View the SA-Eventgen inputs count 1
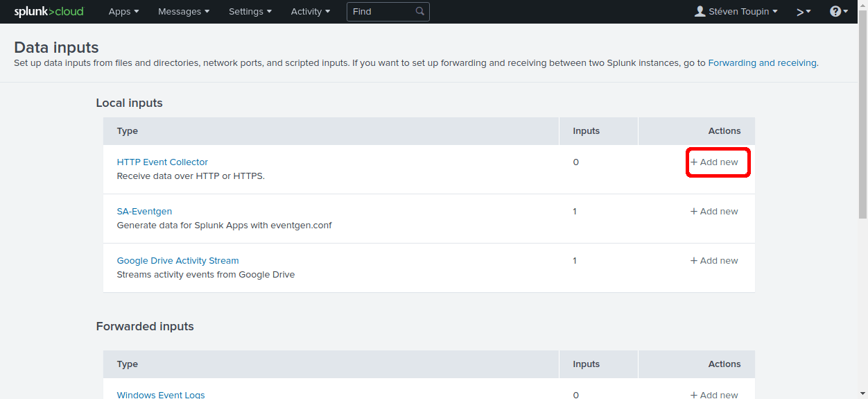 (x=575, y=211)
